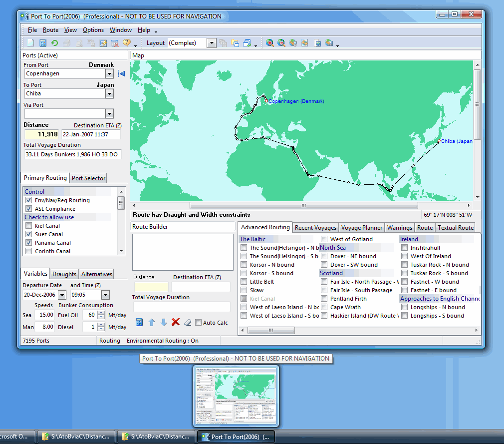Uncheck the ASL Compliance checkbox
This screenshot has height=444, width=504.
29,208
